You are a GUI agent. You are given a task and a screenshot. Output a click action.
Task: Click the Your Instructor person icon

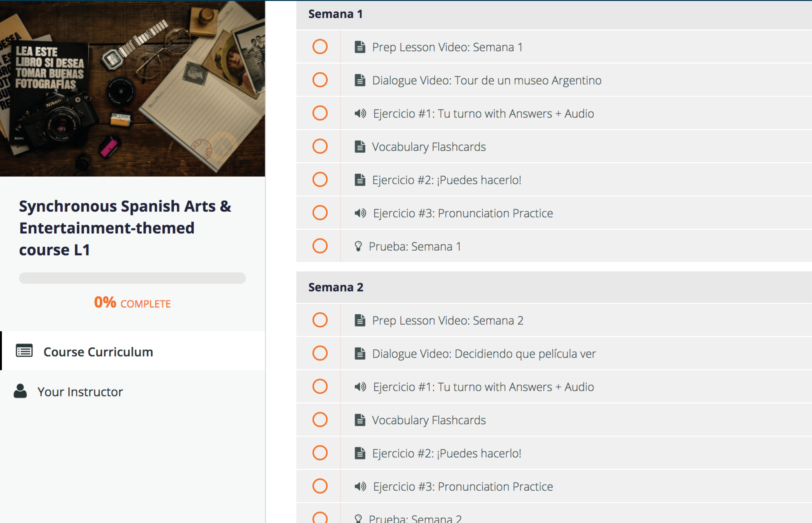pos(20,391)
